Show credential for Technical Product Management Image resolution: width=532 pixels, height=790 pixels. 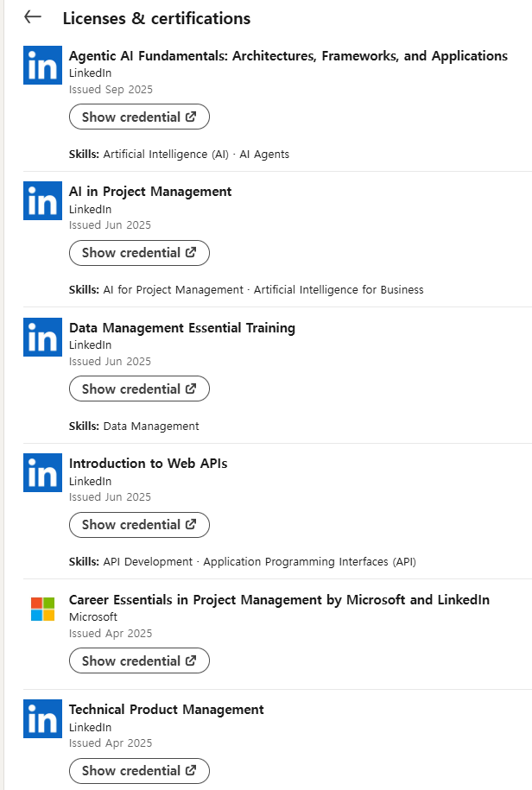[x=139, y=771]
